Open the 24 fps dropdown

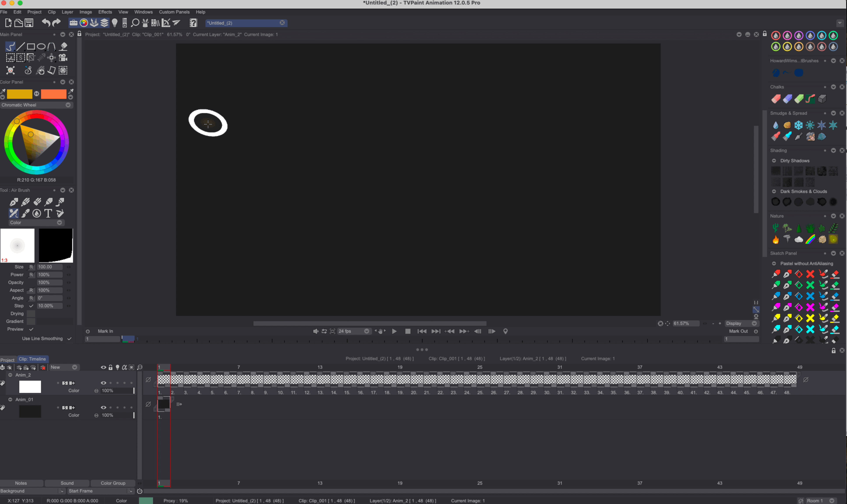pos(366,331)
